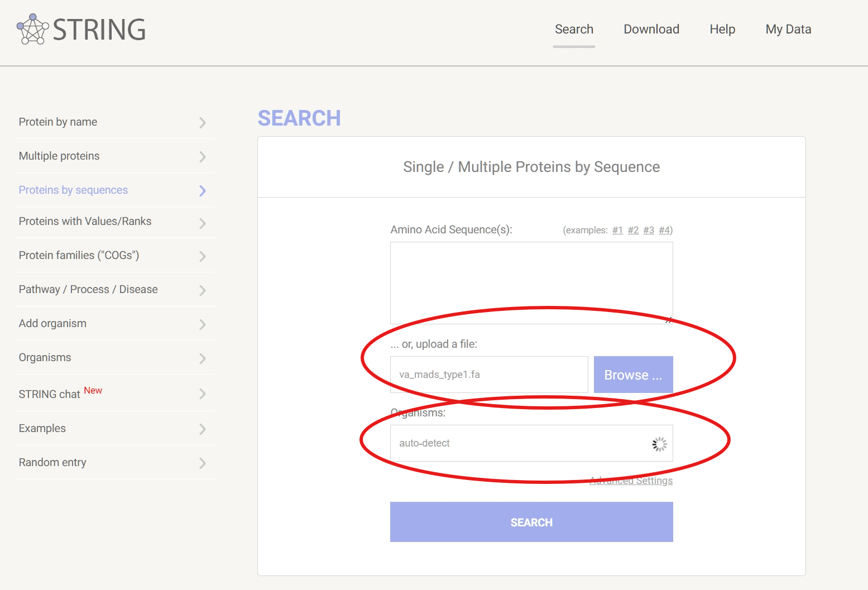Viewport: 868px width, 590px height.
Task: Click the large SEARCH button
Action: tap(531, 522)
